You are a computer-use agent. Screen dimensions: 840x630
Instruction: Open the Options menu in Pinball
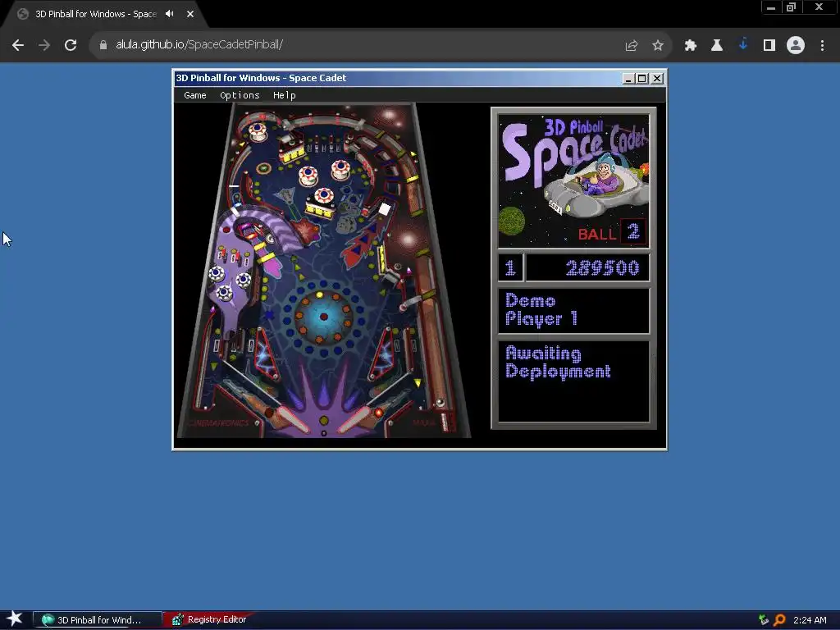point(240,95)
